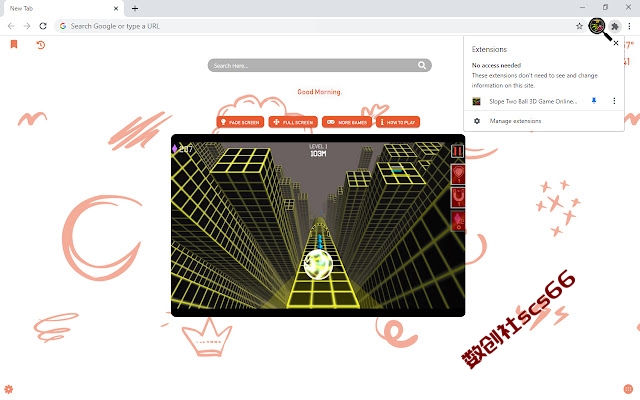
Task: Activate the gem power-up in the game
Action: [x=458, y=221]
